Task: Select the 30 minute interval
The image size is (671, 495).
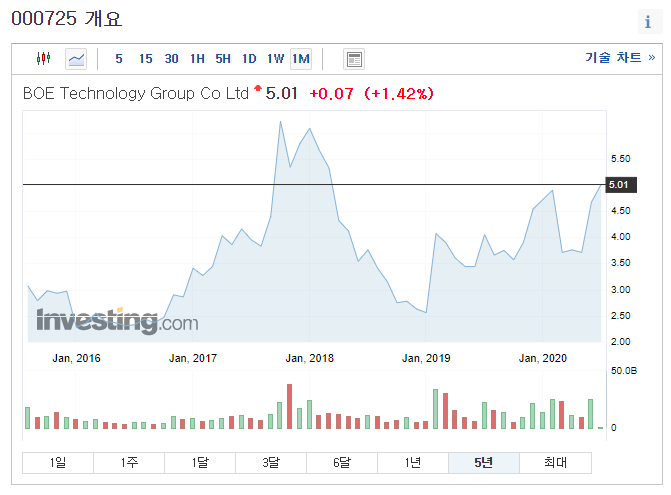Action: pos(172,59)
